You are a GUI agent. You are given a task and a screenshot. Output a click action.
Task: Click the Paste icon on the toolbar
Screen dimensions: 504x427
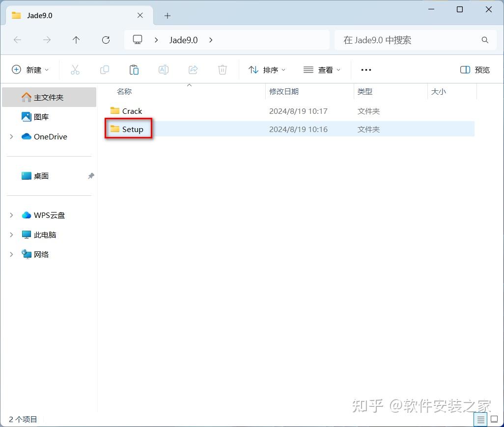tap(134, 69)
